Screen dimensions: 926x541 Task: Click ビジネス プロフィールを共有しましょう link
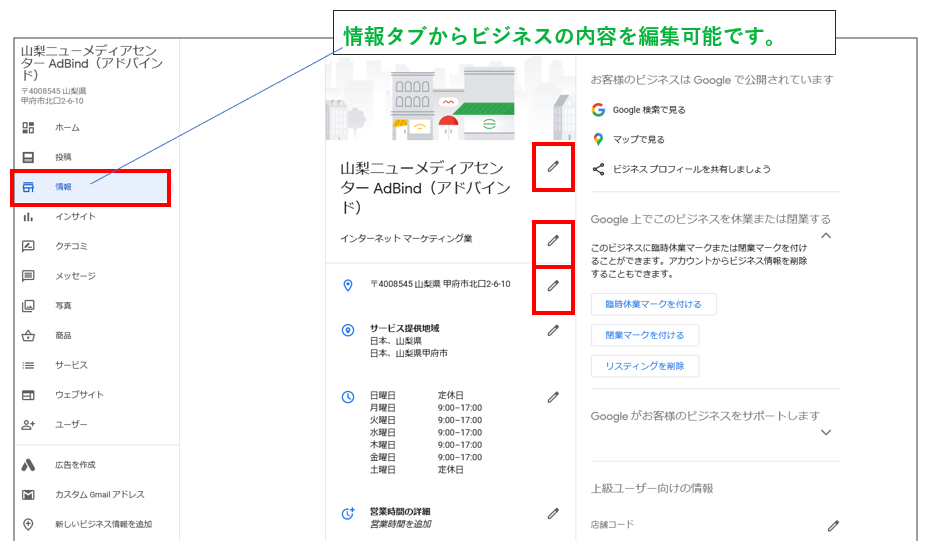[692, 170]
